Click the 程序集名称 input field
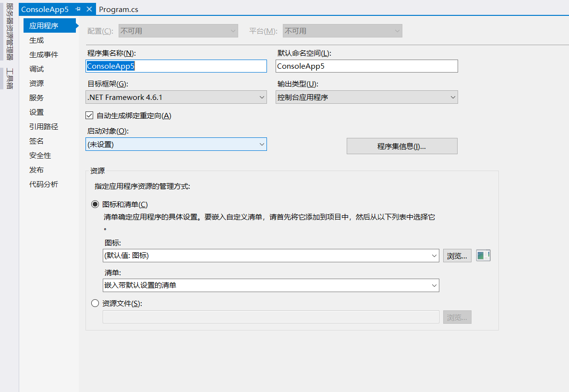The image size is (569, 392). [x=176, y=66]
